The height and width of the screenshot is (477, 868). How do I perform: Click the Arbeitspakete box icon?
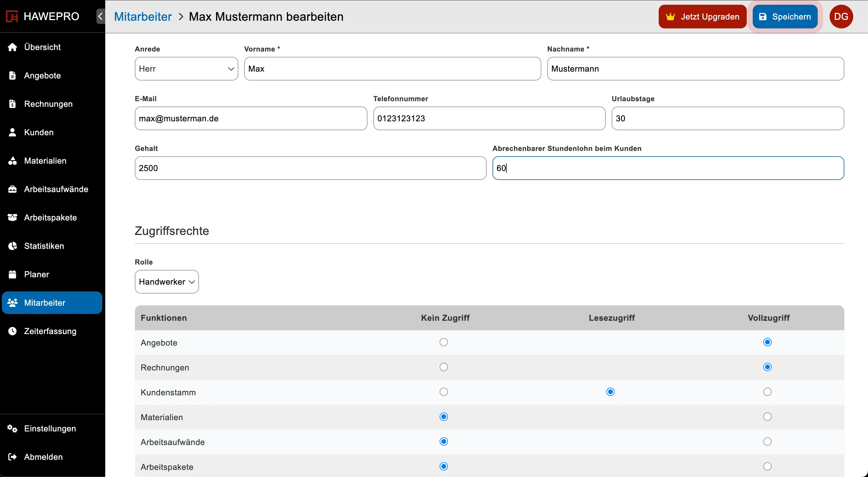[12, 217]
